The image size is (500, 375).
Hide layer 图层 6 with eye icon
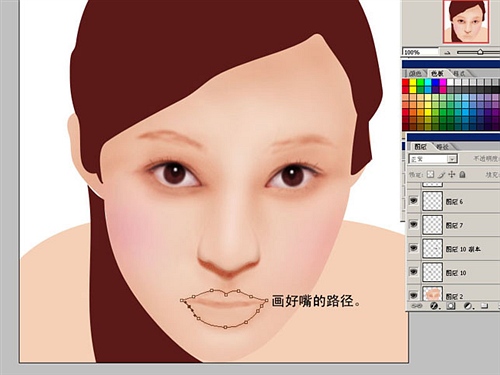[414, 201]
